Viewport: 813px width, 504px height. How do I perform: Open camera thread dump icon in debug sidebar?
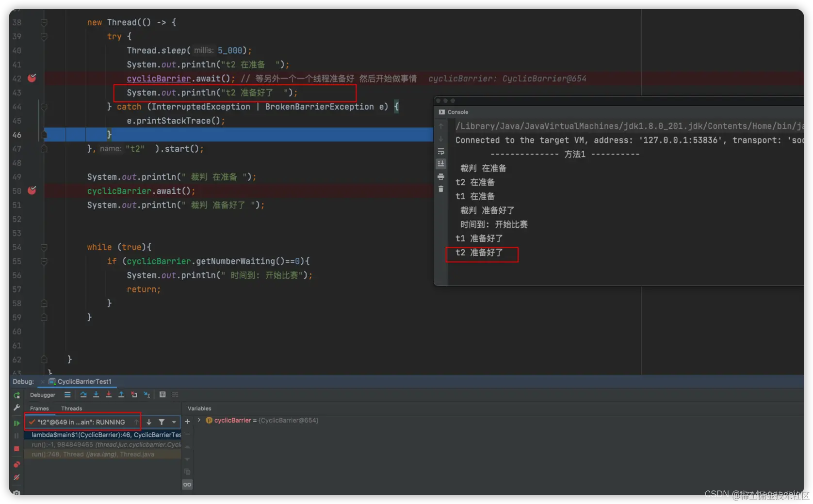coord(16,493)
